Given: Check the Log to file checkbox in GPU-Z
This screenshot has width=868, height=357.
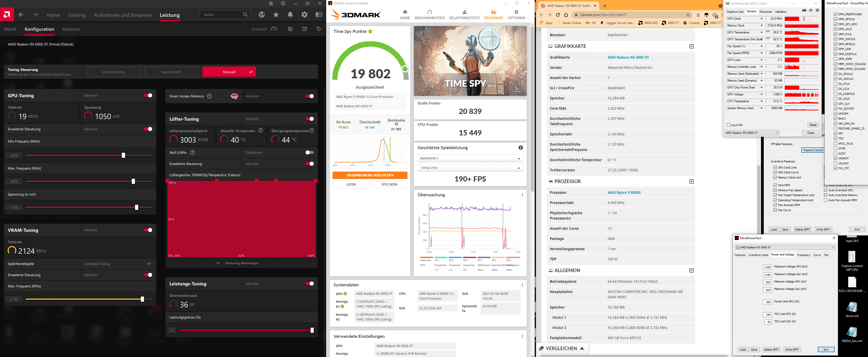Looking at the screenshot, I should pyautogui.click(x=729, y=125).
